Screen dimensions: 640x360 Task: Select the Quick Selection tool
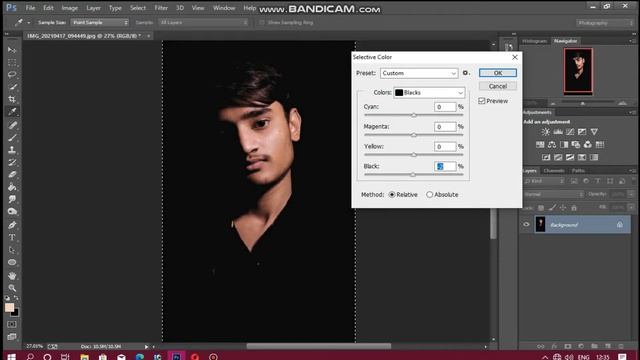coord(12,87)
